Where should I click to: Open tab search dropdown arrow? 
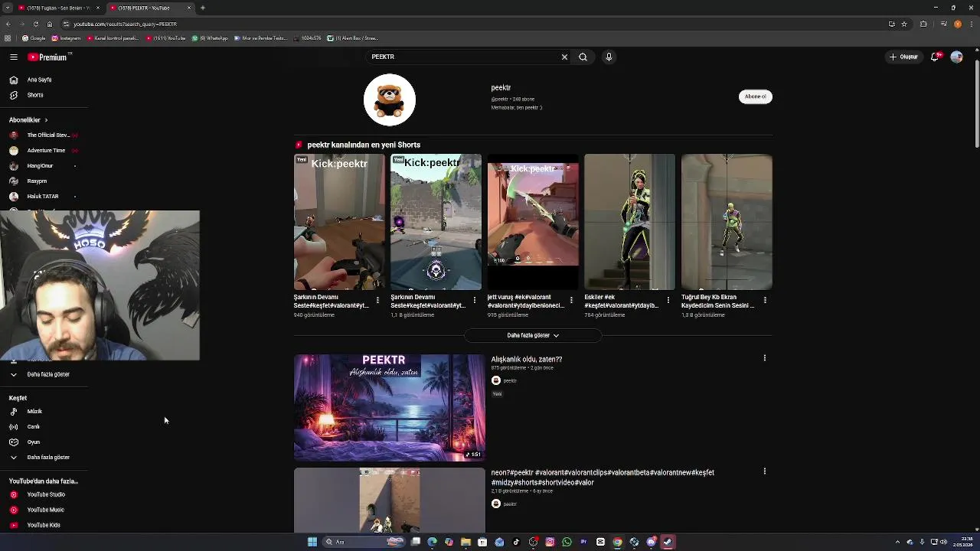(6, 8)
